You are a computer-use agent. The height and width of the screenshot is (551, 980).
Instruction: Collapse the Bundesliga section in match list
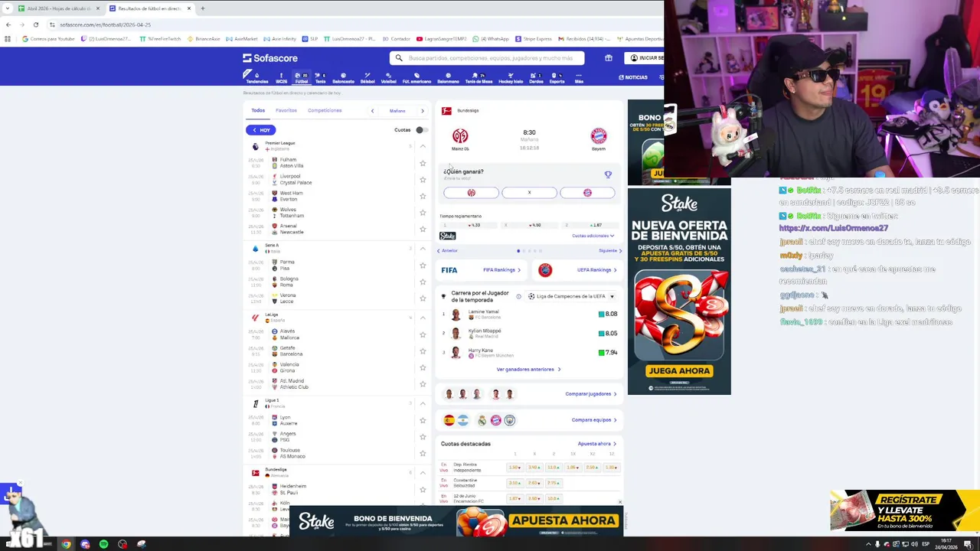(x=423, y=472)
